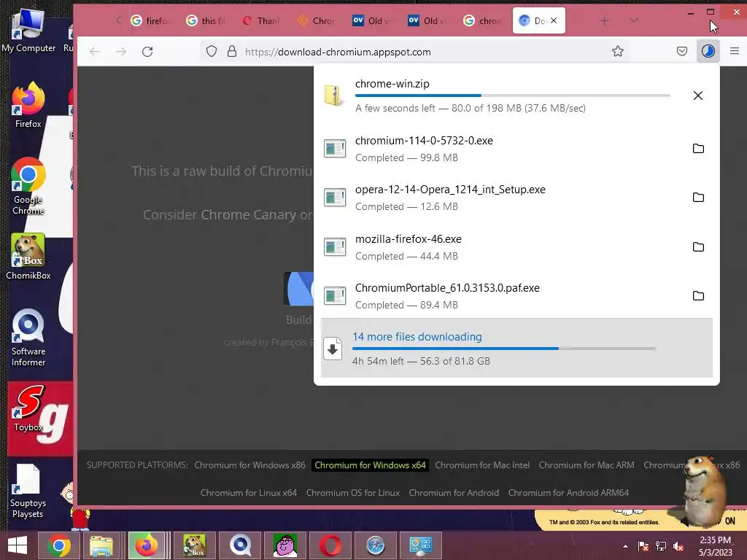Switch to the 'firefo' Google tab

[152, 21]
